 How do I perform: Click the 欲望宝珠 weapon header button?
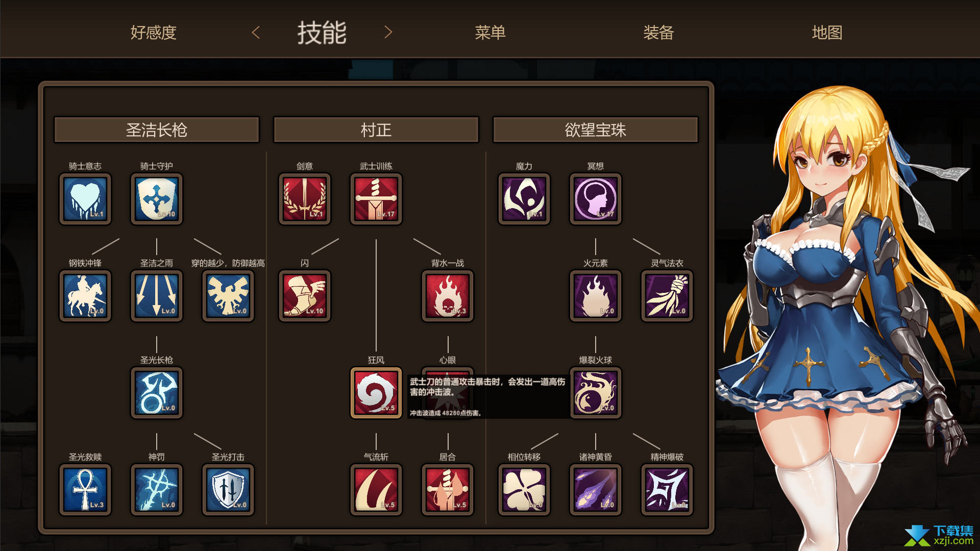pyautogui.click(x=596, y=130)
